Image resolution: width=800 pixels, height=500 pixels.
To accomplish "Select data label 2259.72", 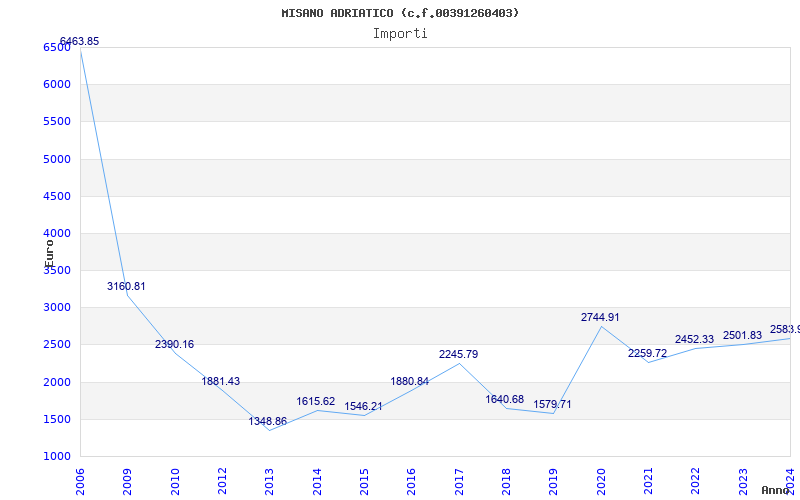I will click(x=647, y=353).
